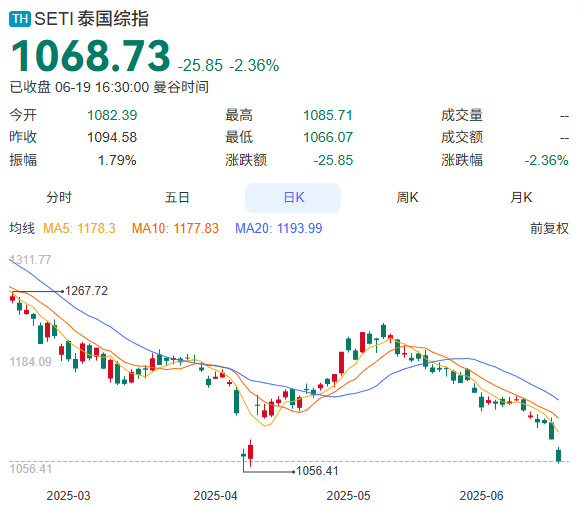The height and width of the screenshot is (510, 583).
Task: Click the 2025-06 date axis label
Action: [x=481, y=496]
